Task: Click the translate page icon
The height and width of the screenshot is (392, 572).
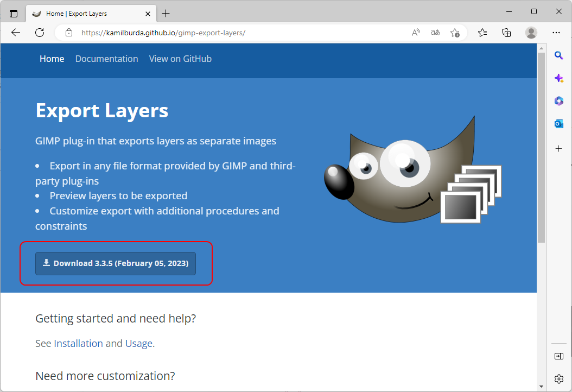Action: click(435, 33)
